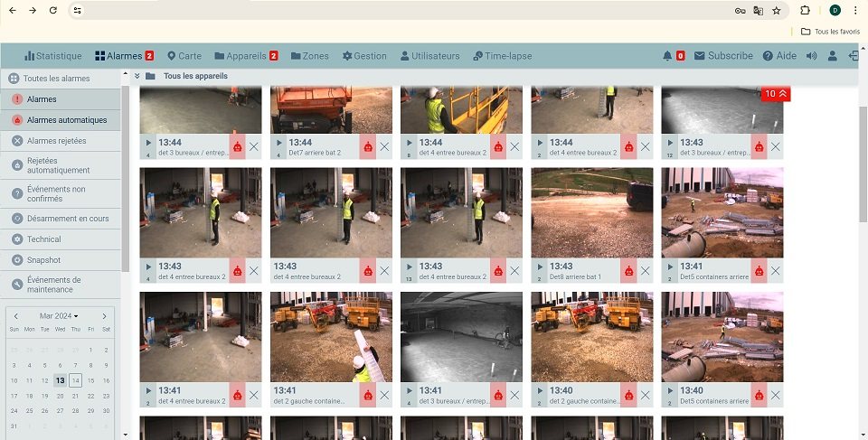
Task: Open the Aide help link
Action: (779, 55)
